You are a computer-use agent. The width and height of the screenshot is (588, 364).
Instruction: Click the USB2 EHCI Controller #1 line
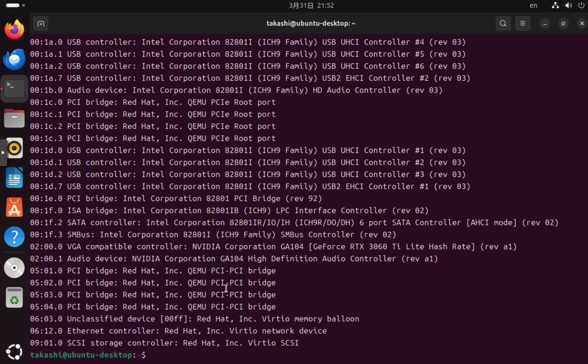[x=250, y=187]
